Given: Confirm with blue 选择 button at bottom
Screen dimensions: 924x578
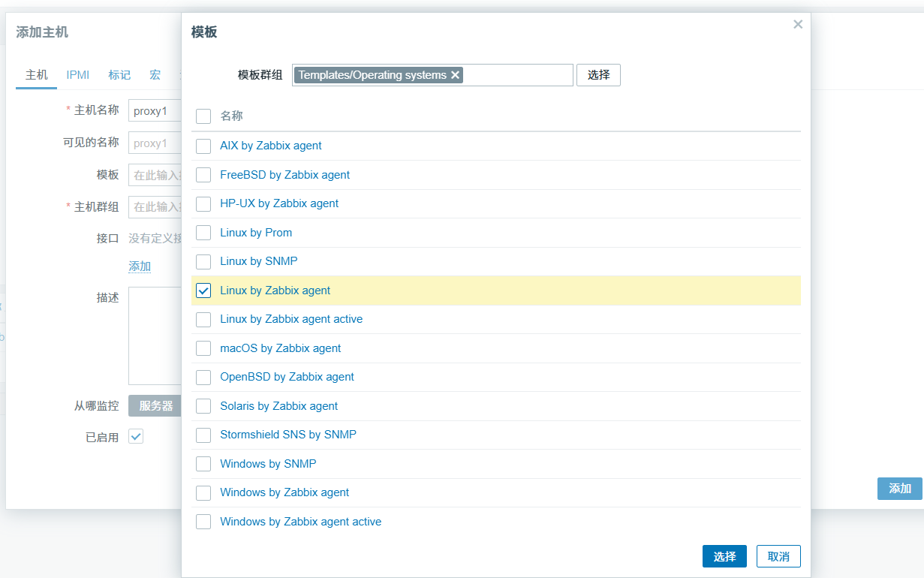Looking at the screenshot, I should [x=724, y=556].
